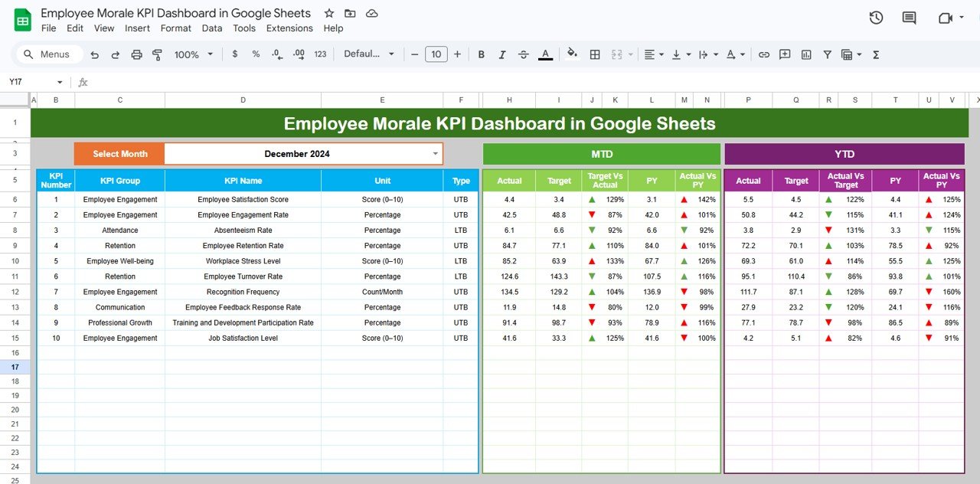Toggle italic formatting

click(x=502, y=54)
